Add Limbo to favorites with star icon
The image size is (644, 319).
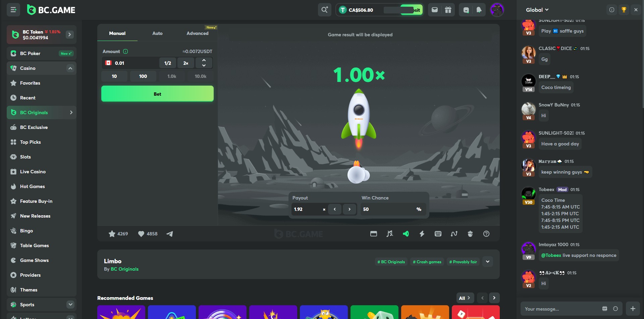pyautogui.click(x=112, y=234)
